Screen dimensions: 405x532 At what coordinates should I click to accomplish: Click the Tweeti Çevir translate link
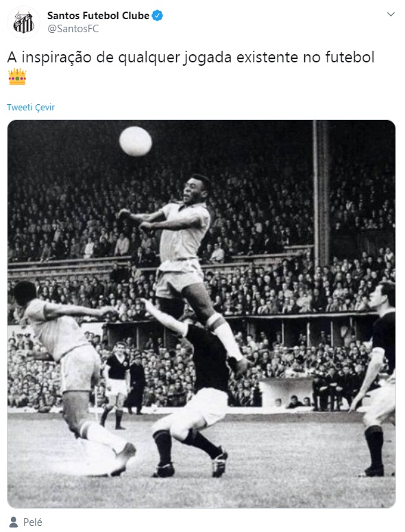point(31,107)
